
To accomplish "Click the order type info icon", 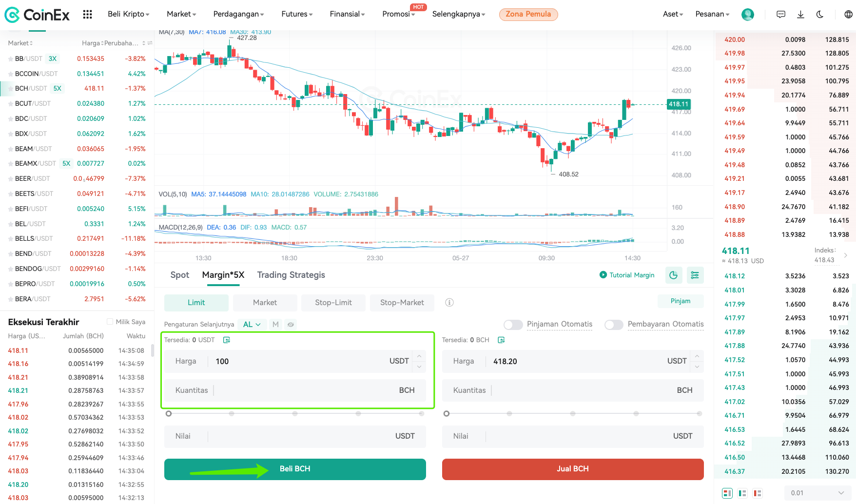I will click(x=449, y=303).
